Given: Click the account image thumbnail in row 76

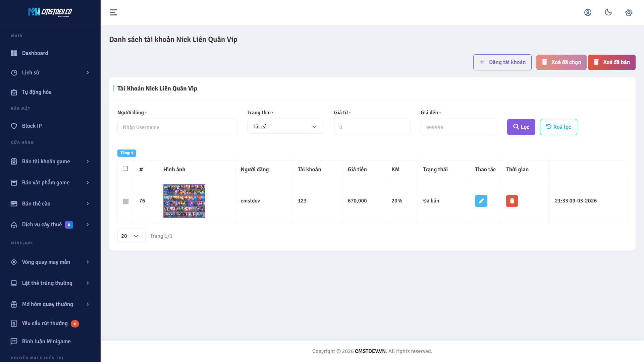Looking at the screenshot, I should pyautogui.click(x=184, y=201).
